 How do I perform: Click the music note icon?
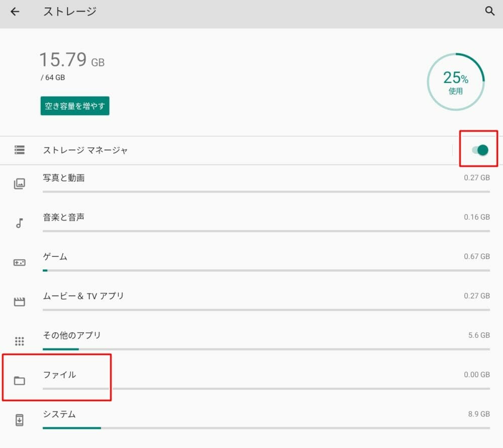[20, 223]
